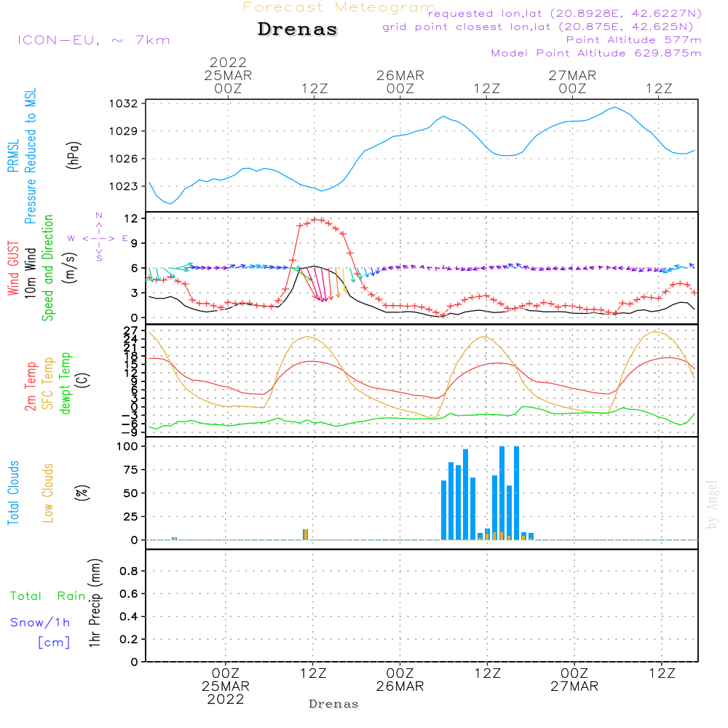
Task: Click the 0.6 precipitation tick value
Action: (x=129, y=594)
